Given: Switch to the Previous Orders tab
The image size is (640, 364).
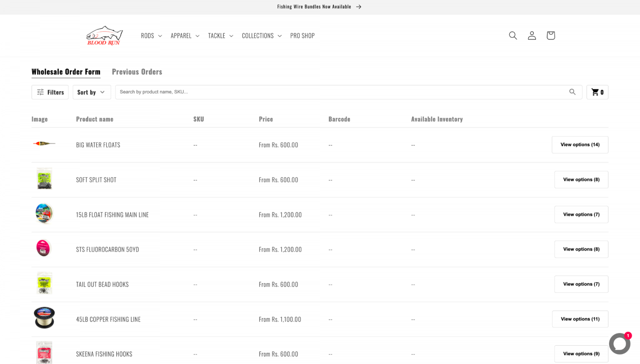Looking at the screenshot, I should [137, 72].
